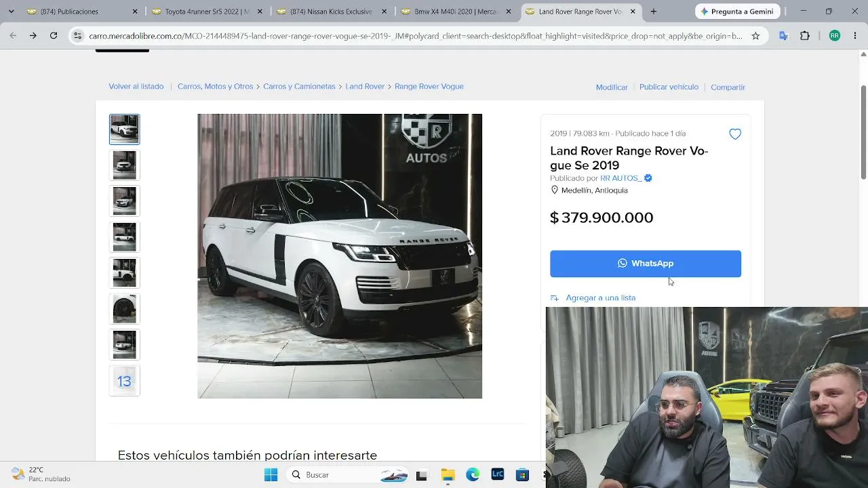Viewport: 868px width, 488px height.
Task: Open the Extensions puzzle icon
Action: [x=805, y=36]
